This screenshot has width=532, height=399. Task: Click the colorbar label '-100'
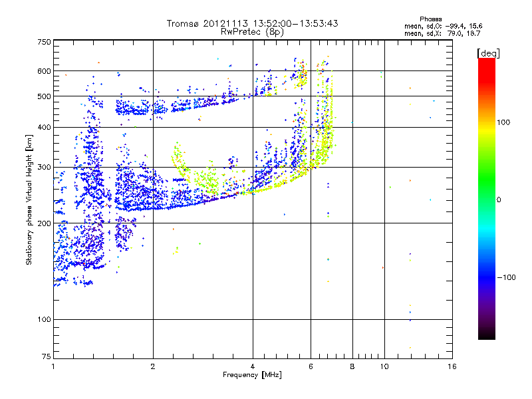point(506,277)
